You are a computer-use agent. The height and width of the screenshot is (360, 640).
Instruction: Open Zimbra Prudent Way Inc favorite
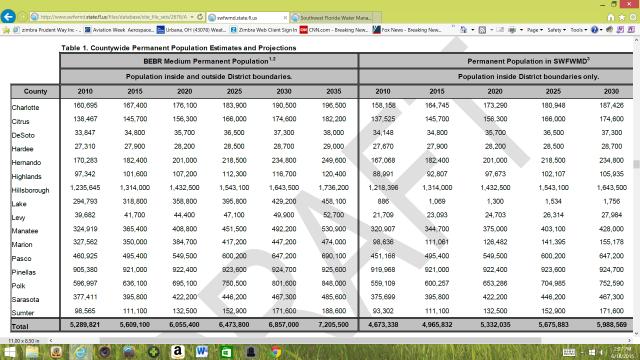[x=47, y=30]
